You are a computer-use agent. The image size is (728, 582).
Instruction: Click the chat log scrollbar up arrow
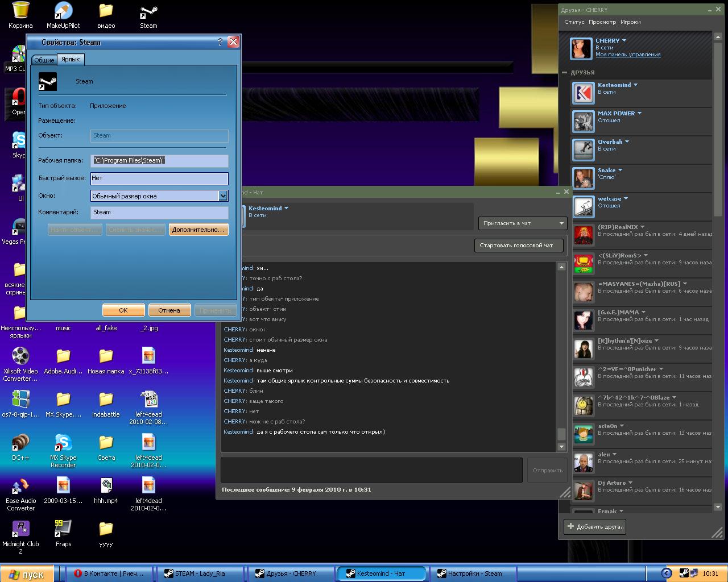[561, 267]
